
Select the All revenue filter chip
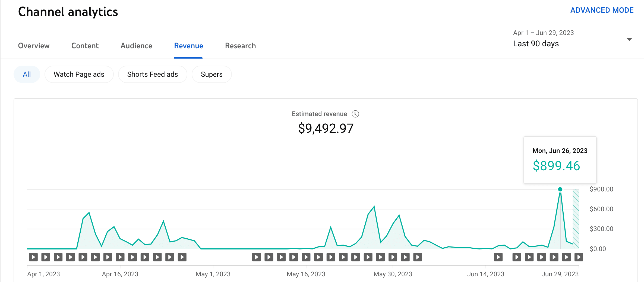coord(27,74)
